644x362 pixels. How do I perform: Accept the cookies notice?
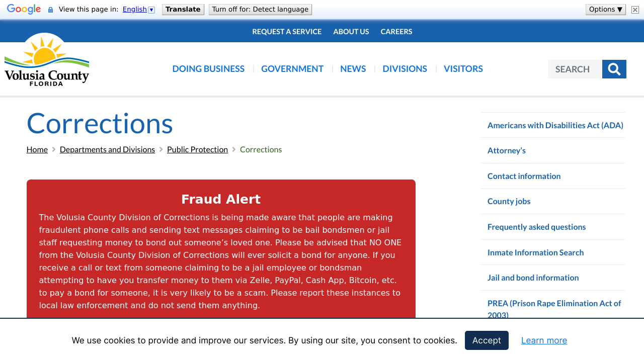coord(487,340)
